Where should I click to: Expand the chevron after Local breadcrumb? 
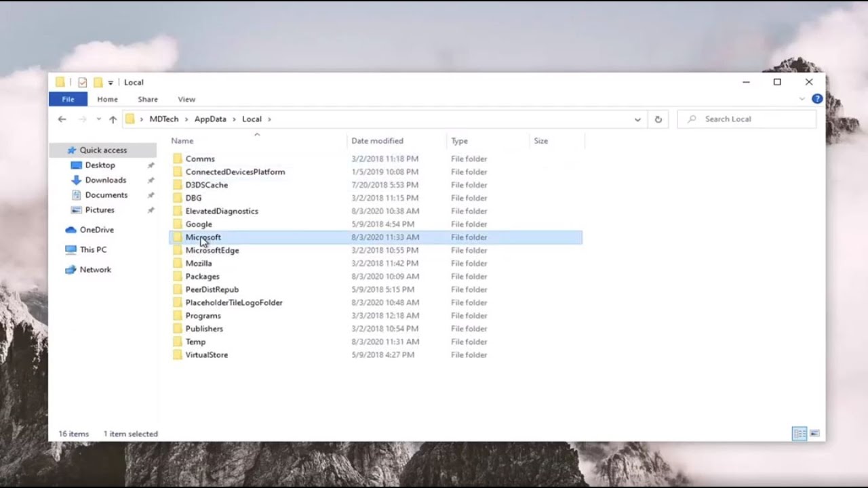click(x=269, y=119)
